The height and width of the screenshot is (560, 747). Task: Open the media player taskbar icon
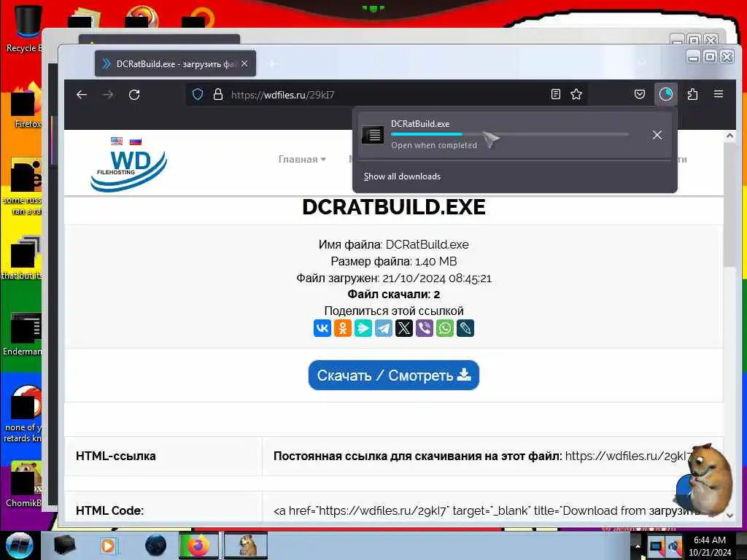click(108, 545)
